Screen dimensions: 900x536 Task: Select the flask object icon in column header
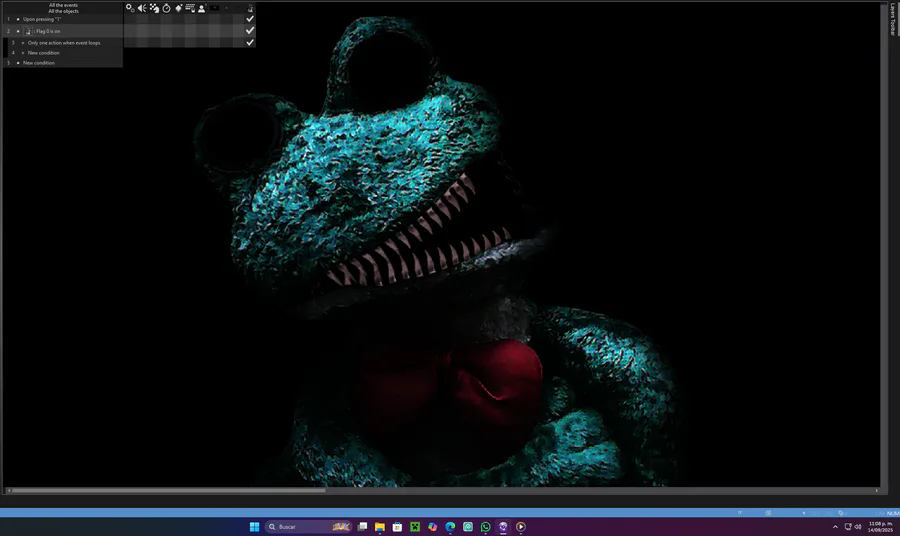point(250,8)
